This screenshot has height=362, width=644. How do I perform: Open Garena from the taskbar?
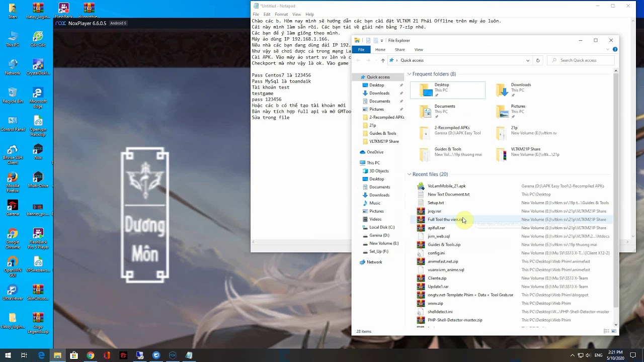coord(123,355)
